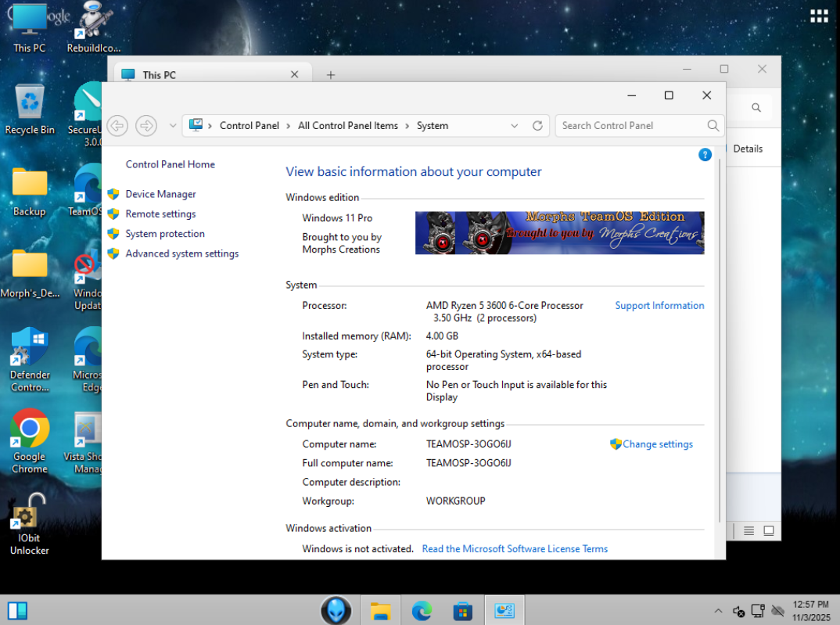Show hidden system tray icons
Screen dimensions: 840x625
(718, 611)
